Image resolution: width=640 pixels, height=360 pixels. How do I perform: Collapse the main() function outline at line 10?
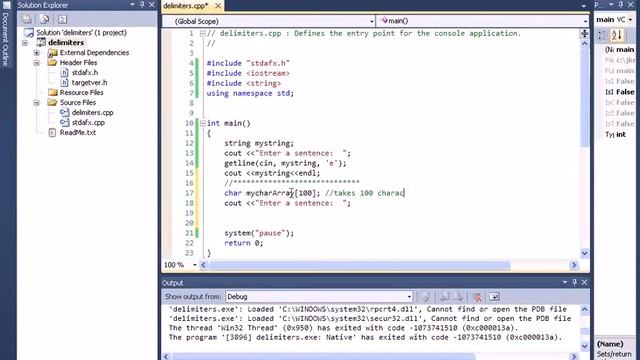[202, 123]
